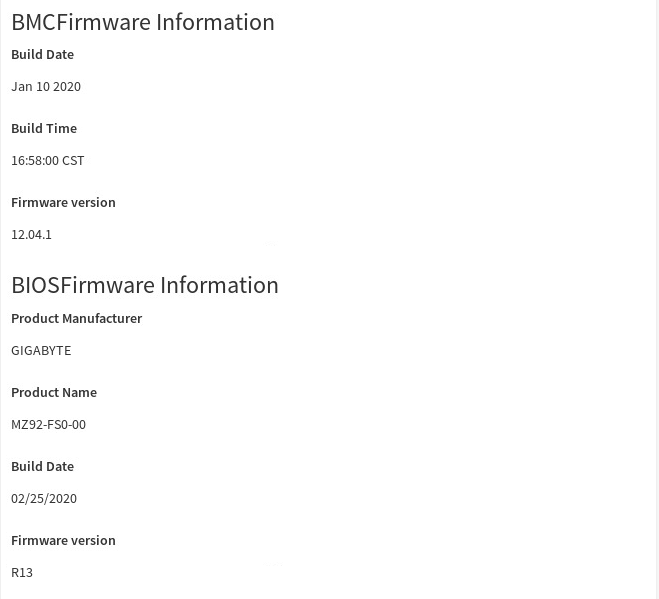The height and width of the screenshot is (599, 659).
Task: Click the Firmware version label under BIOS
Action: (63, 540)
